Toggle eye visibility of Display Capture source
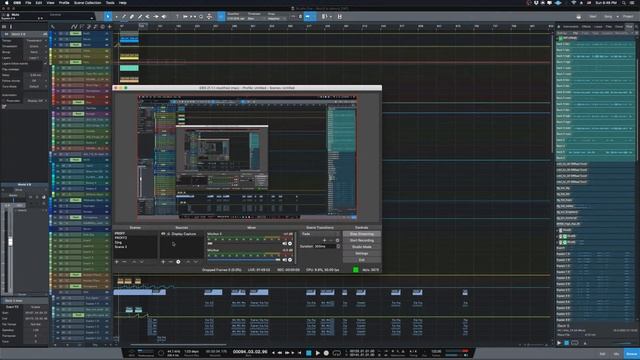Viewport: 640px width, 360px height. tap(163, 234)
